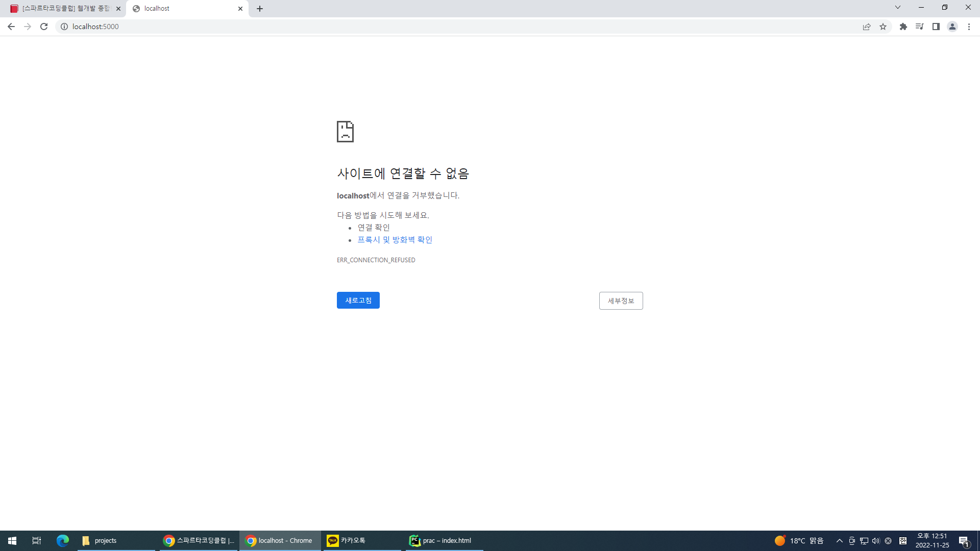980x551 pixels.
Task: View site information icon in address bar
Action: [64, 27]
